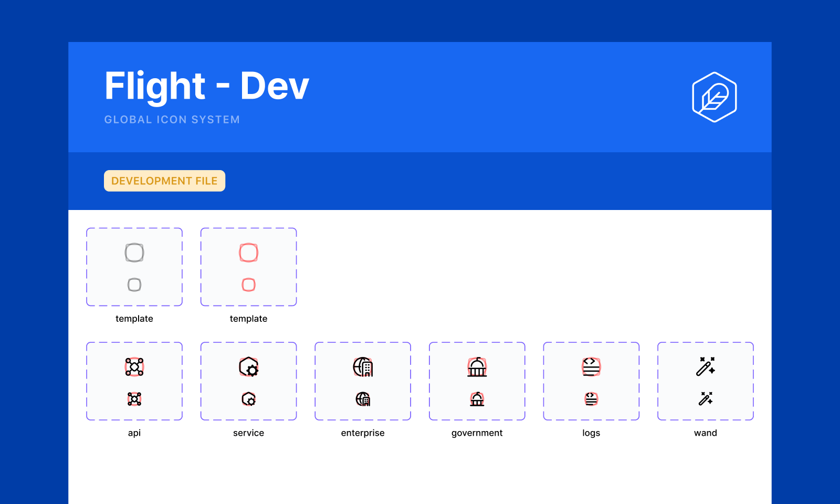Click the enterprise label
The width and height of the screenshot is (840, 504).
click(x=363, y=433)
